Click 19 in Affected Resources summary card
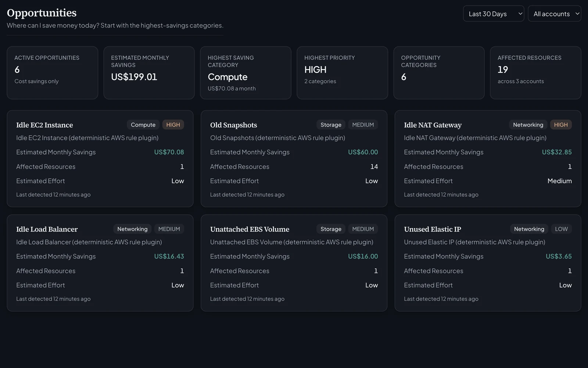Image resolution: width=588 pixels, height=368 pixels. click(x=503, y=70)
